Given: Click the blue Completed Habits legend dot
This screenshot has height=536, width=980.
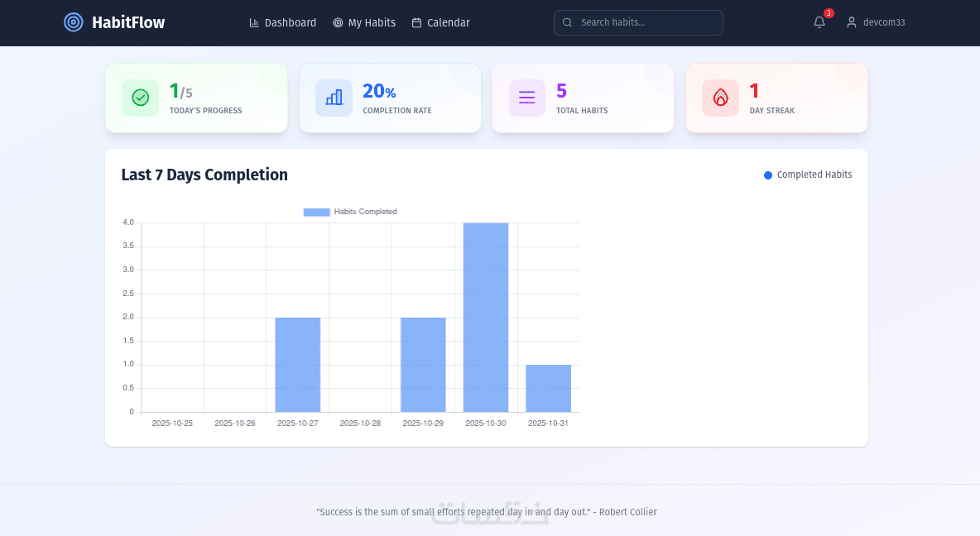Looking at the screenshot, I should point(768,175).
